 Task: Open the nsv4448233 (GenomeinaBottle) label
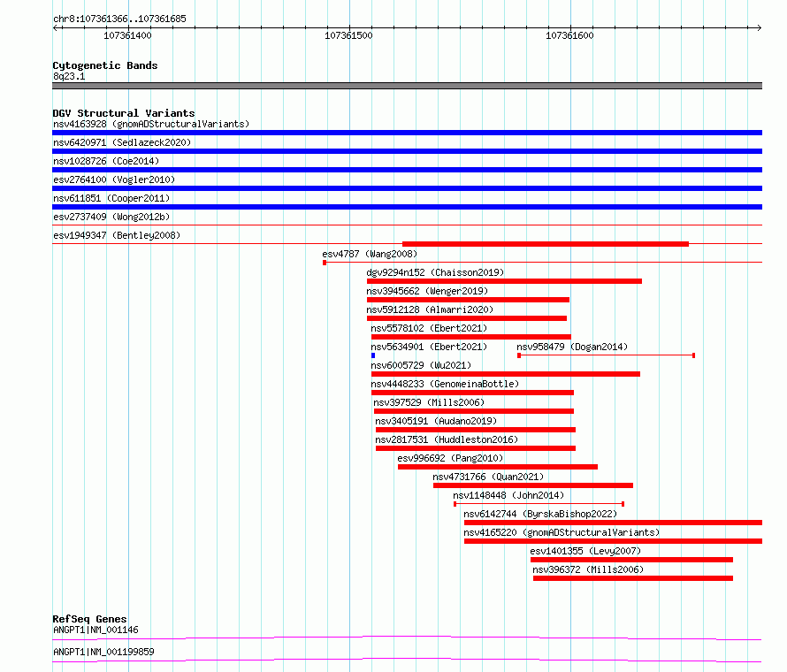click(445, 384)
